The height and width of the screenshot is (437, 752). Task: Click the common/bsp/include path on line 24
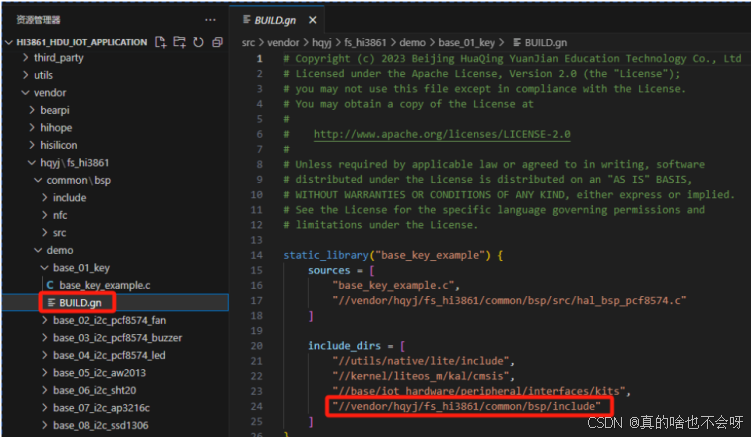pos(467,406)
